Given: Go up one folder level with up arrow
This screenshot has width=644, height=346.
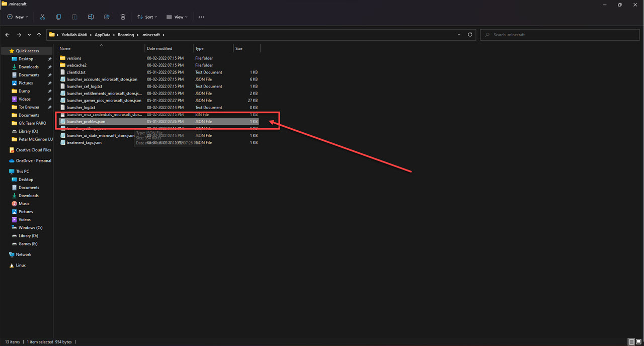Looking at the screenshot, I should click(x=39, y=35).
